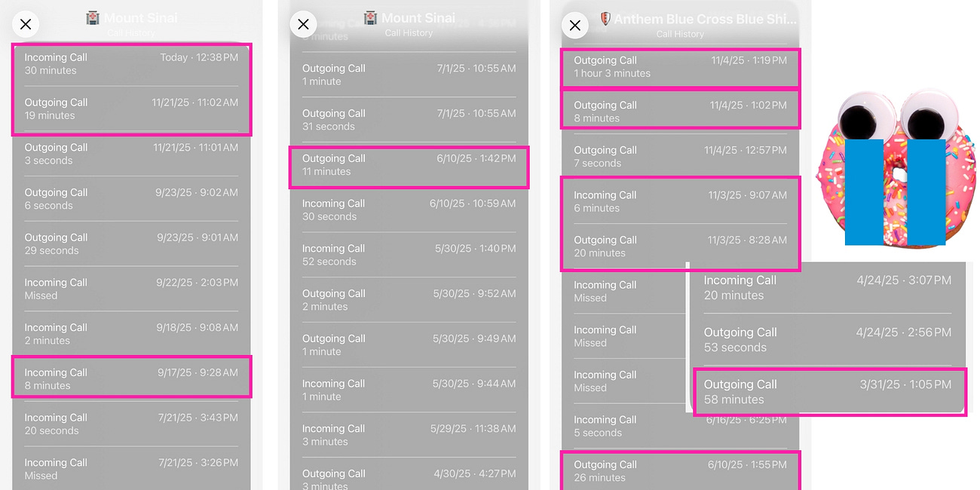Select Incoming Call 9/17/25 9:28 AM, 8 minutes
Image resolution: width=980 pixels, height=490 pixels.
click(131, 378)
